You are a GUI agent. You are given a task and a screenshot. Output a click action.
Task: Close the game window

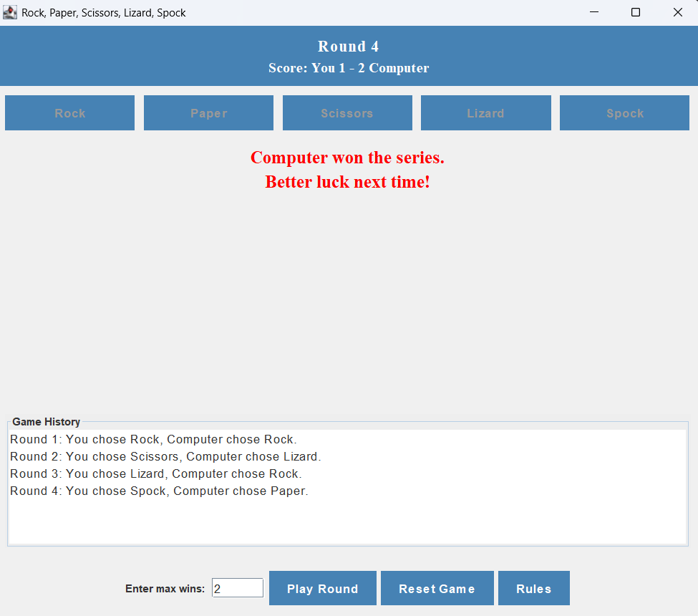point(677,12)
